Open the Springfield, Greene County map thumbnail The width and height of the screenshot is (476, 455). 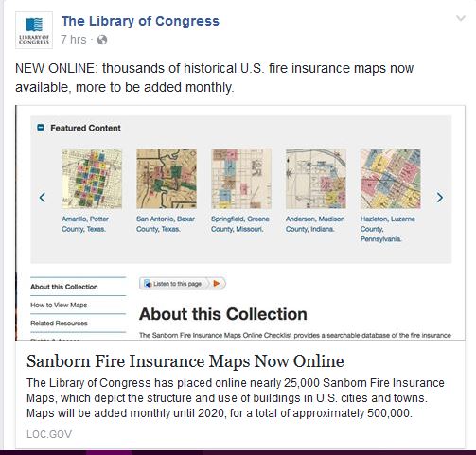(x=241, y=179)
